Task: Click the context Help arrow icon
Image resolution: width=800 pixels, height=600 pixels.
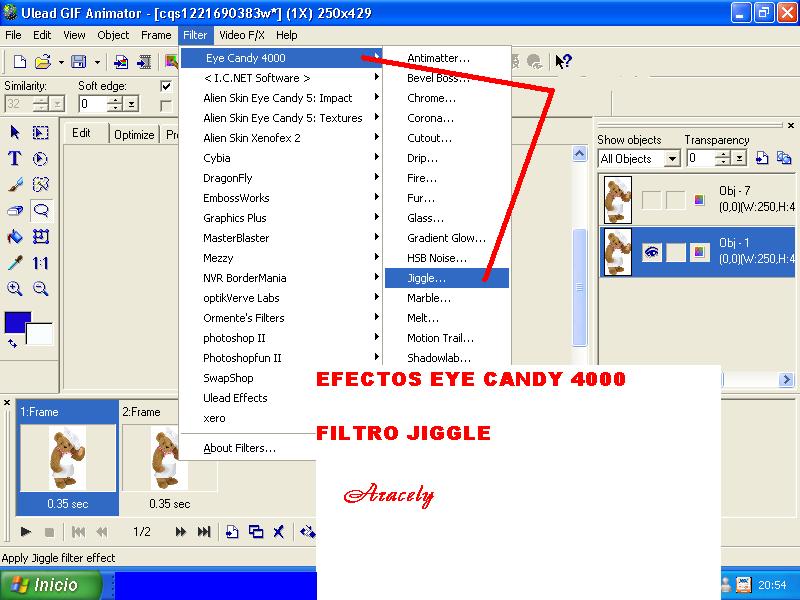Action: (x=563, y=62)
